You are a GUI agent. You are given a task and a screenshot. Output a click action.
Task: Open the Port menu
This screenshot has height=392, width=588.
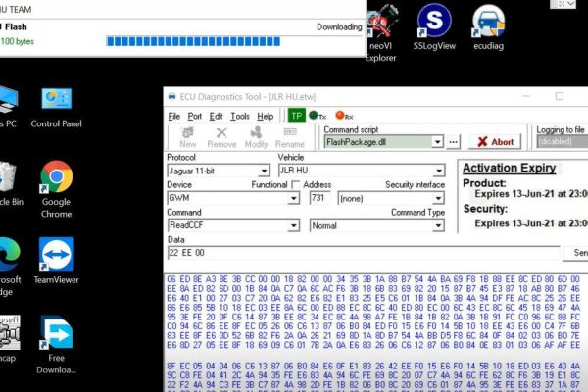(x=195, y=116)
